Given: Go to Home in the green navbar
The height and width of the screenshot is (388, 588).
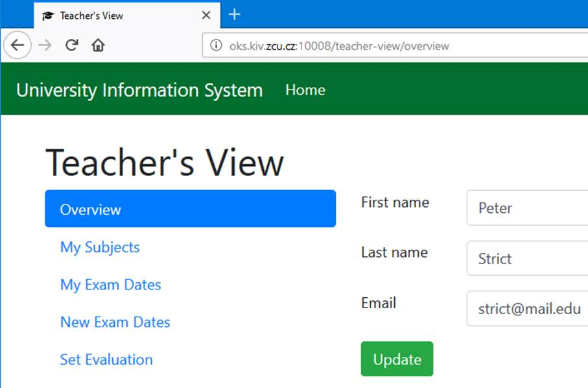Looking at the screenshot, I should tap(305, 90).
